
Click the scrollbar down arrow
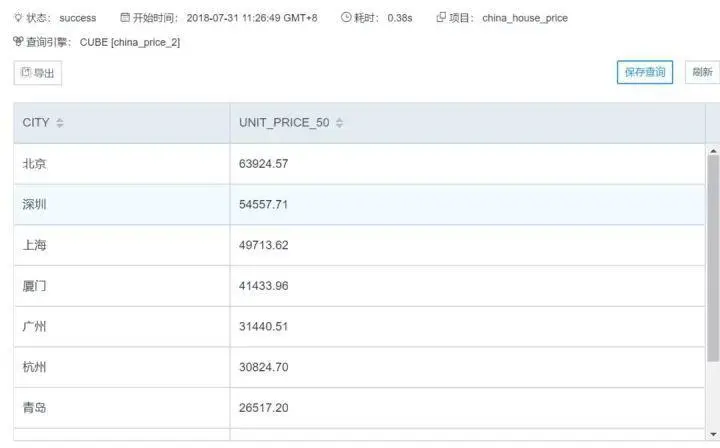click(x=713, y=434)
